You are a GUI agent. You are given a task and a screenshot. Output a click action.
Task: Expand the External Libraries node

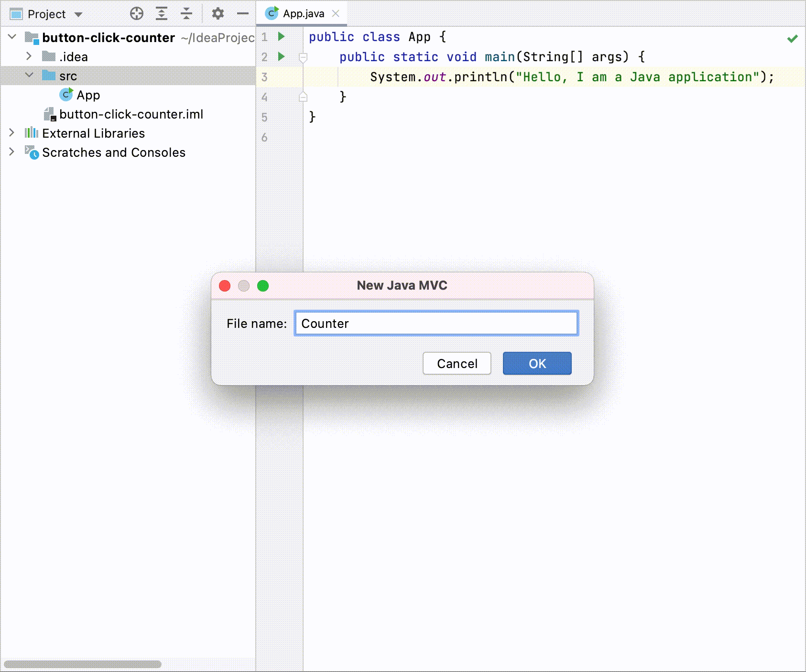[x=11, y=133]
